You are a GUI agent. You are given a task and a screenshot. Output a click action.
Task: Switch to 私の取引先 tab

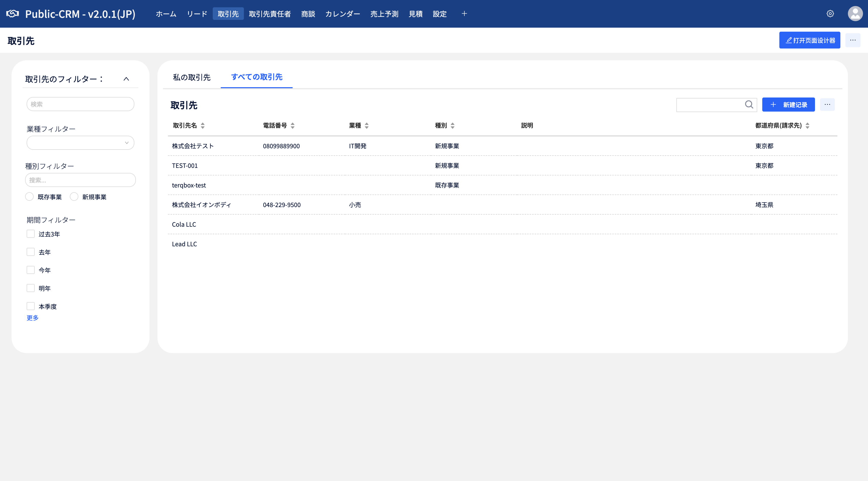[191, 77]
